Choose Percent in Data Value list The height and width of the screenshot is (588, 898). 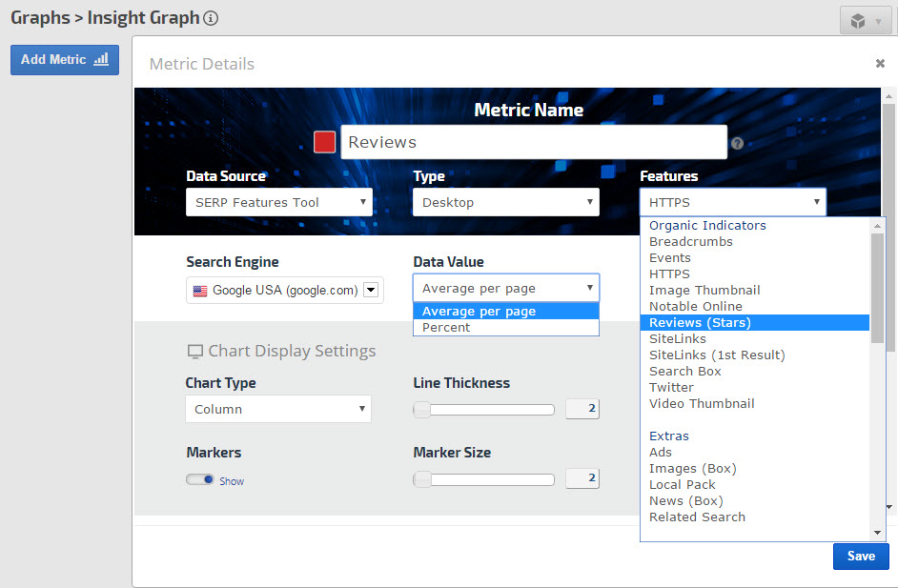coord(447,328)
